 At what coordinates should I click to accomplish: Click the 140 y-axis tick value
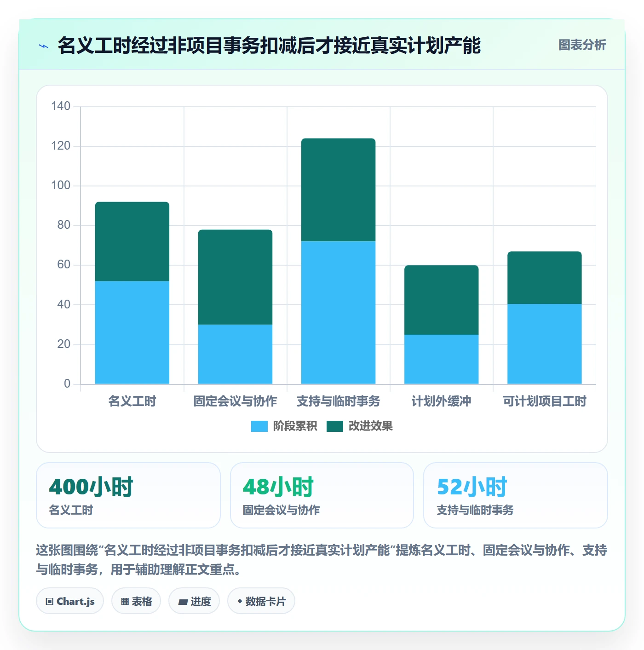(x=61, y=106)
